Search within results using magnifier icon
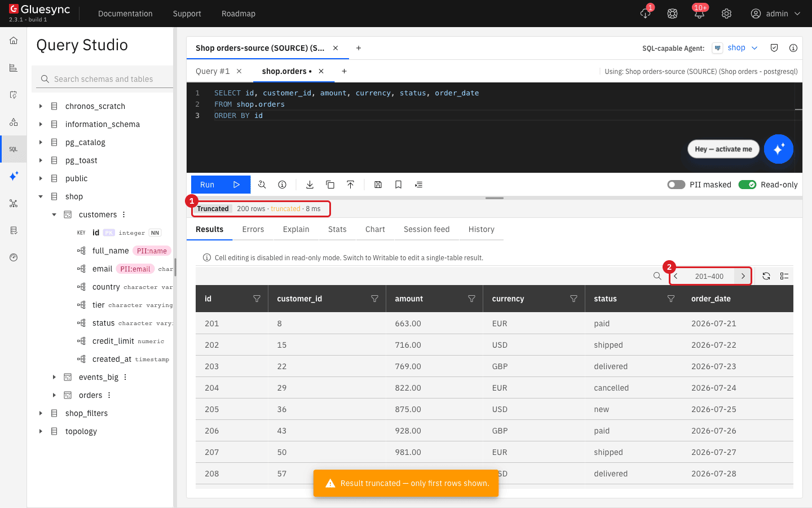The height and width of the screenshot is (508, 812). 657,276
